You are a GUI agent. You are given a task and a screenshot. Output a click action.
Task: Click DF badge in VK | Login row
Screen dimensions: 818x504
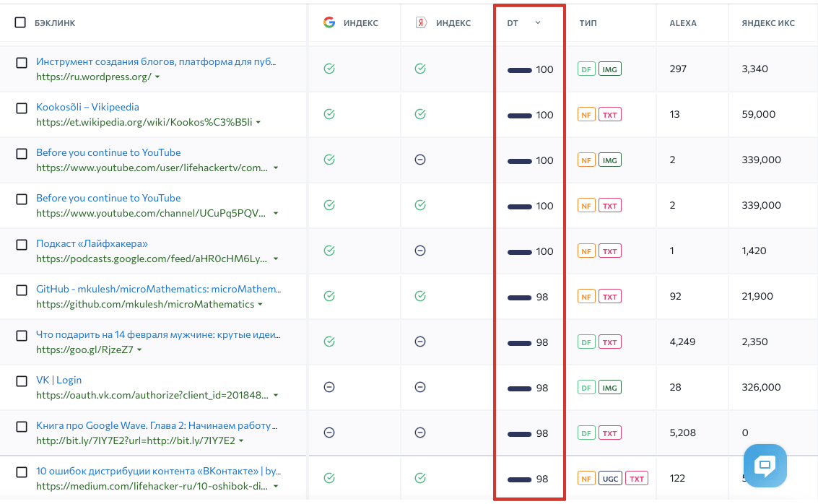tap(586, 388)
